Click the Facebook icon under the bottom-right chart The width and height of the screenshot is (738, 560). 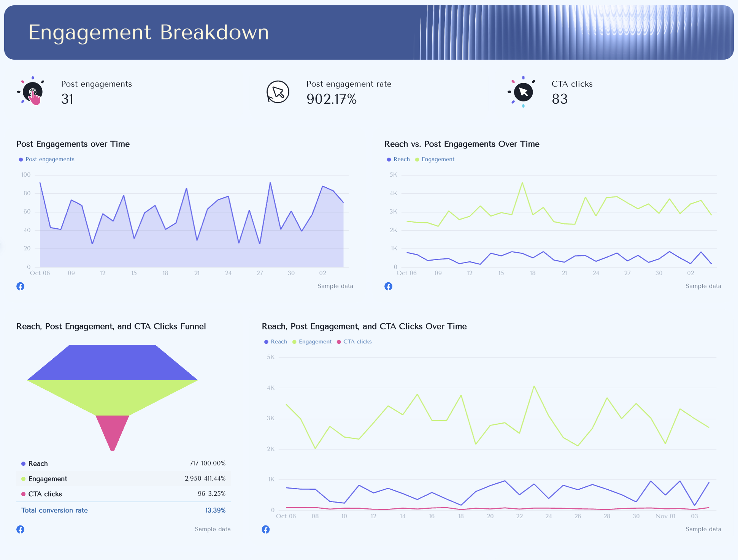265,529
